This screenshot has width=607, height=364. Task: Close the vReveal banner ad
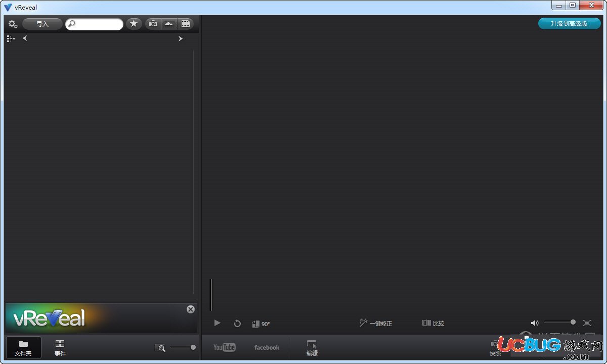191,309
